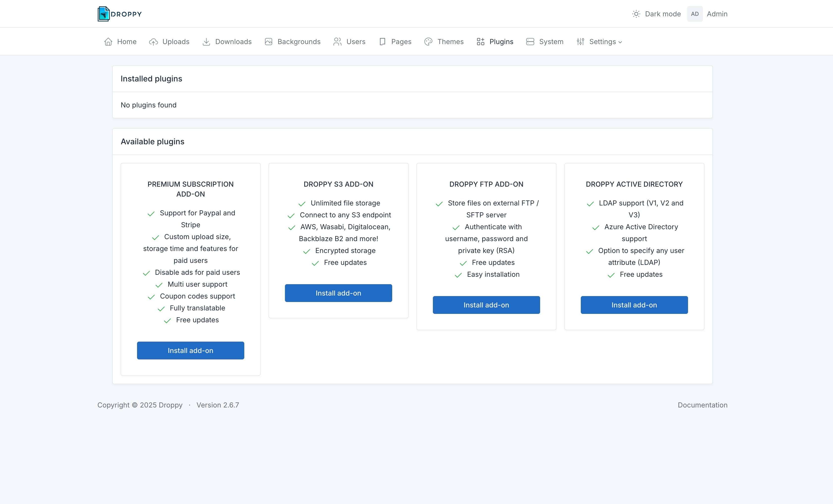Open the Documentation link in footer

click(x=702, y=405)
